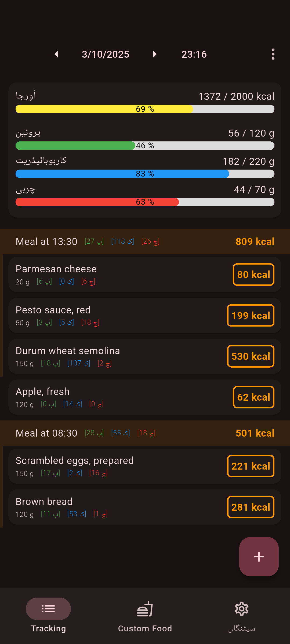Tap the 62 kcal Apple button

pyautogui.click(x=253, y=397)
